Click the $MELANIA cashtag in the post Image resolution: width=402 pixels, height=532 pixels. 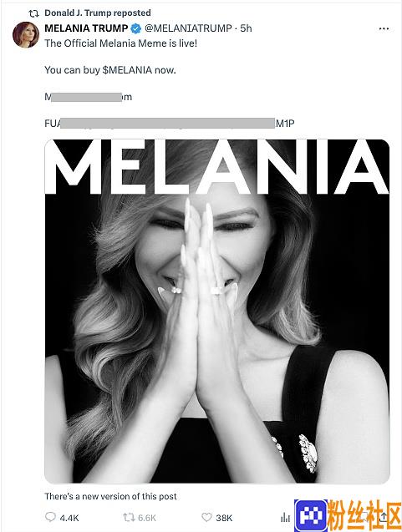click(127, 70)
